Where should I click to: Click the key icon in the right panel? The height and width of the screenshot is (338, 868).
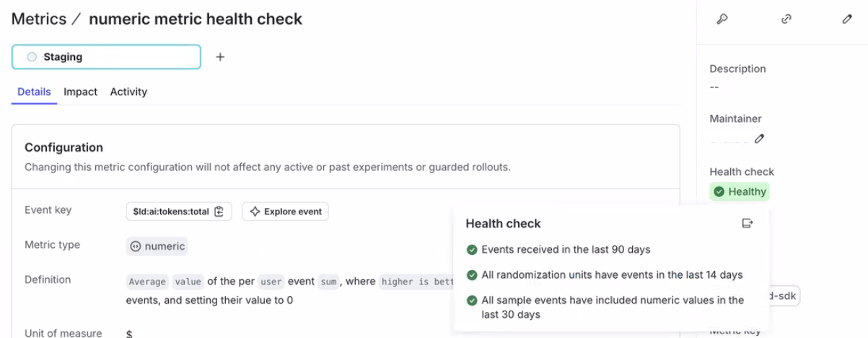click(x=722, y=21)
